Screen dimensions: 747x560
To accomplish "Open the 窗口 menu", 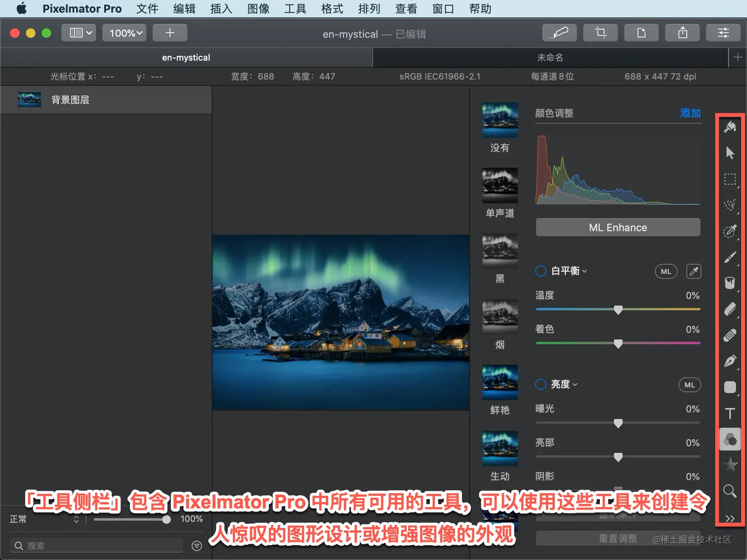I will 443,9.
